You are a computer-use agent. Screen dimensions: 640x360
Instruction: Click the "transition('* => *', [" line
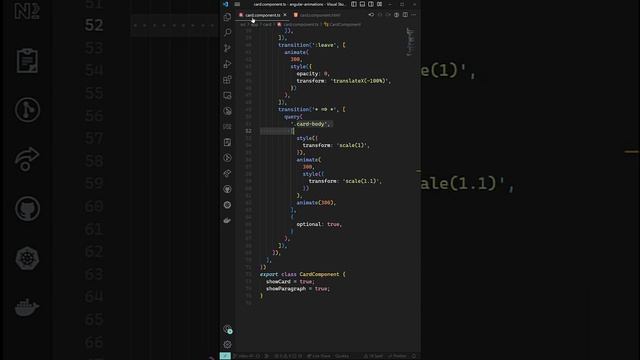tap(312, 109)
